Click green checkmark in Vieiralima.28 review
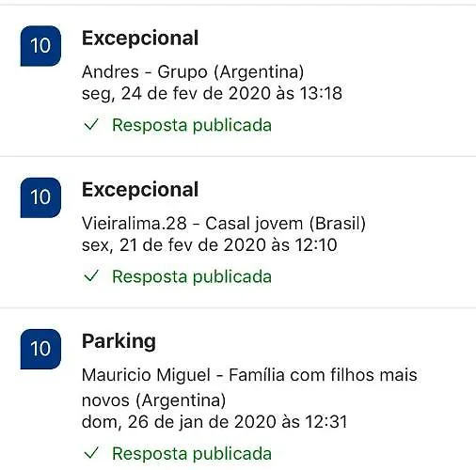Screen dimensions: 476x470 91,276
